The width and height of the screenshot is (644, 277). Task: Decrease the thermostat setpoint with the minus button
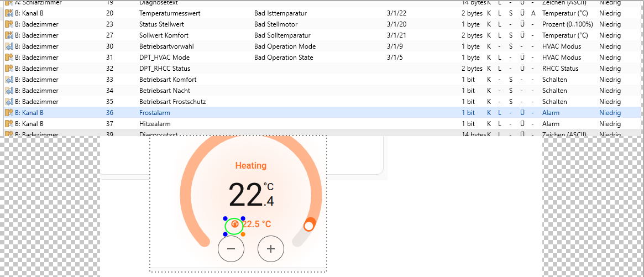pos(231,249)
